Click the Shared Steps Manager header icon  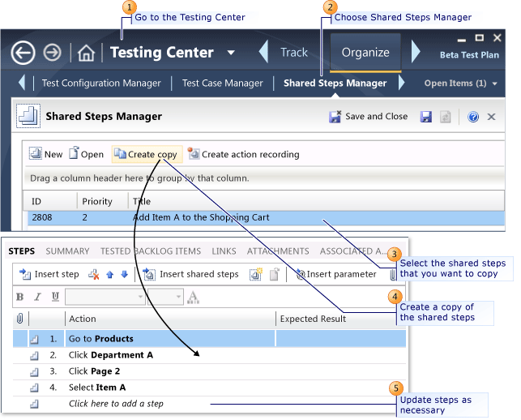(28, 116)
